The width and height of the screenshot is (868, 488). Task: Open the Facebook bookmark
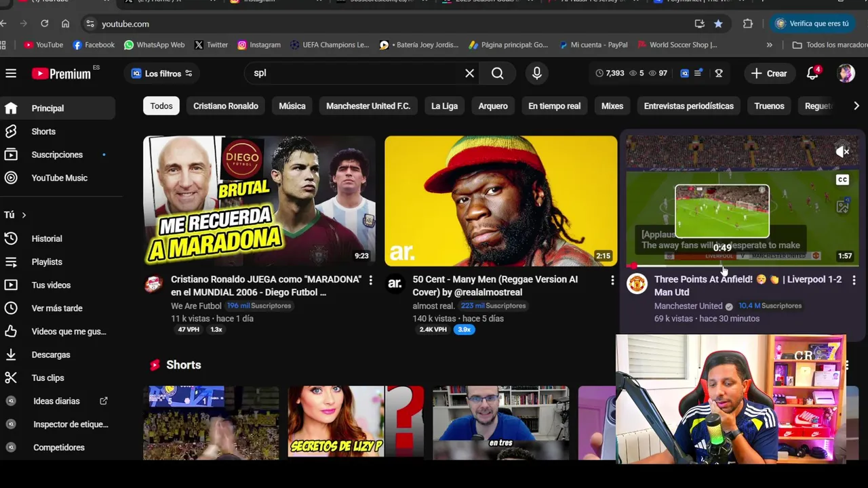pyautogui.click(x=94, y=45)
